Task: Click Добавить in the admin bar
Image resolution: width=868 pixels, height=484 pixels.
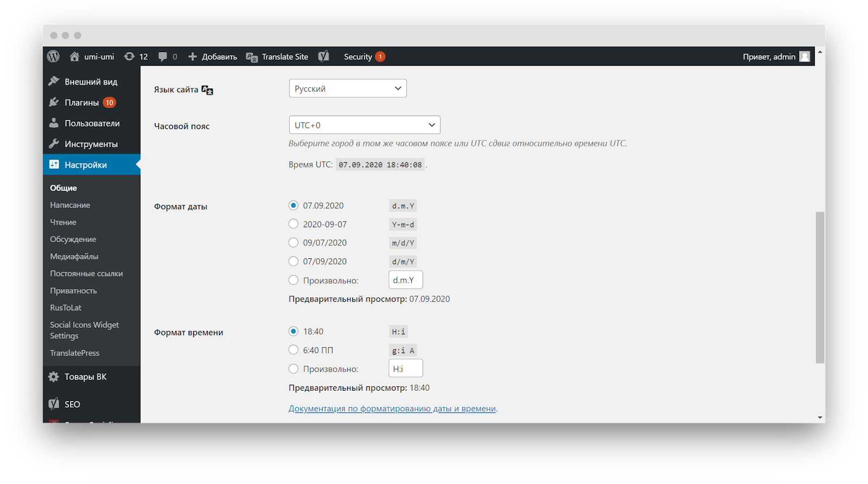Action: 219,56
